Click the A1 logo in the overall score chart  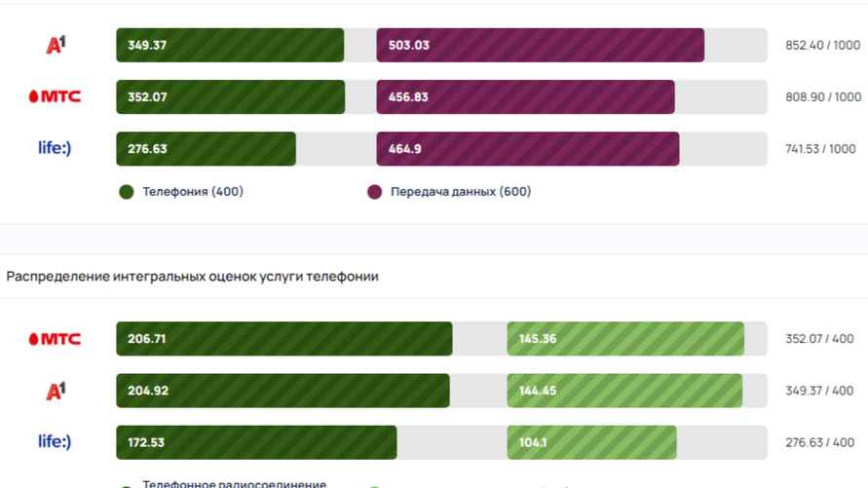click(x=56, y=45)
